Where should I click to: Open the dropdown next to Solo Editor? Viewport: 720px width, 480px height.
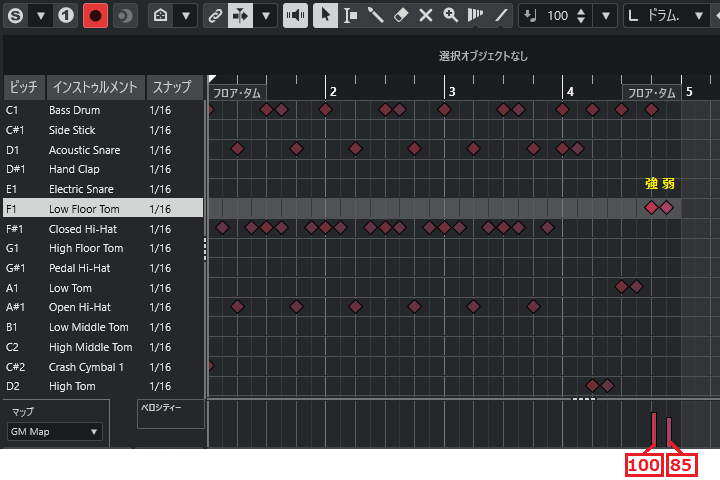41,16
